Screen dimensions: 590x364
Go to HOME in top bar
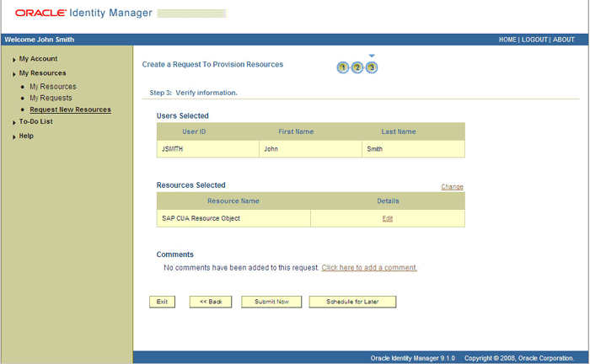(x=507, y=40)
